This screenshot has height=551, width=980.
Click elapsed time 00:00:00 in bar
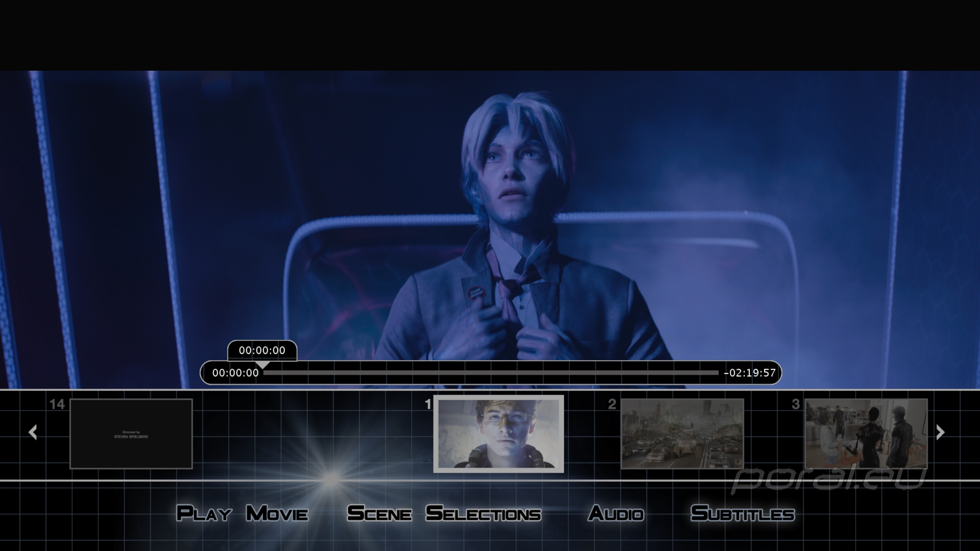(236, 373)
